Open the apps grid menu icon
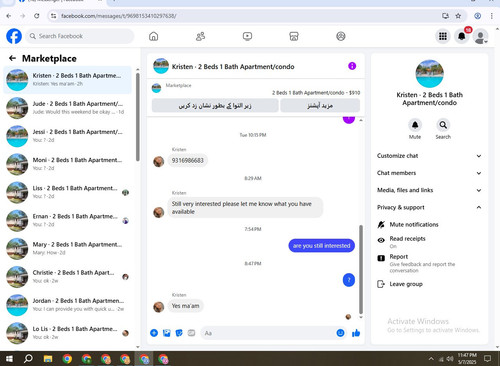This screenshot has height=366, width=500. pyautogui.click(x=443, y=36)
